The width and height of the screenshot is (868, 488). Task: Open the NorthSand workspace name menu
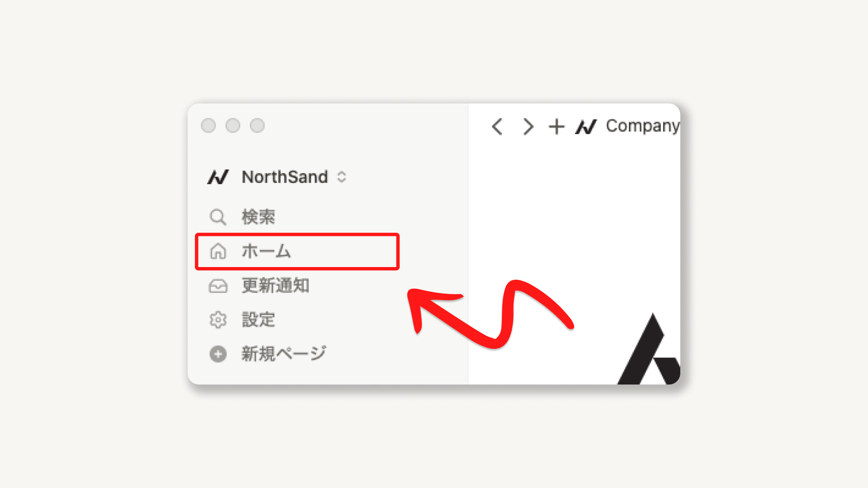[285, 177]
